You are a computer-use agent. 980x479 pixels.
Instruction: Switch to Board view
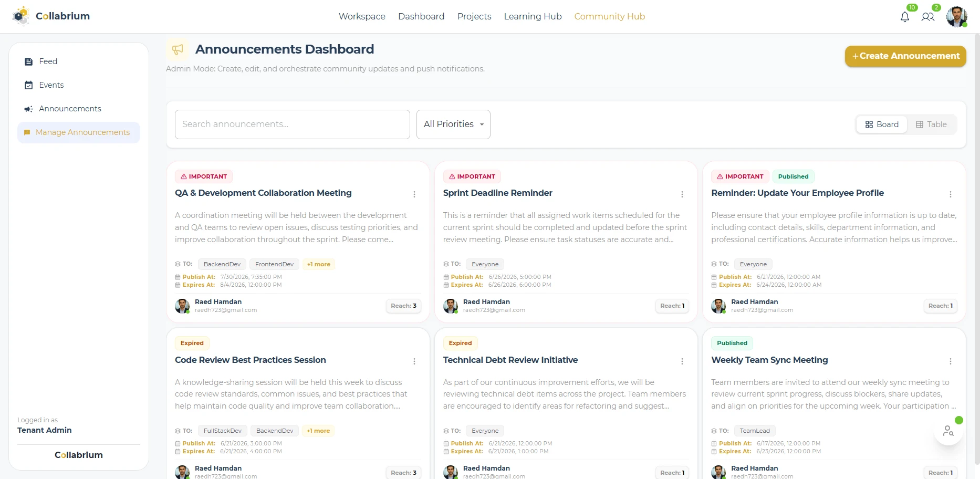pos(882,124)
